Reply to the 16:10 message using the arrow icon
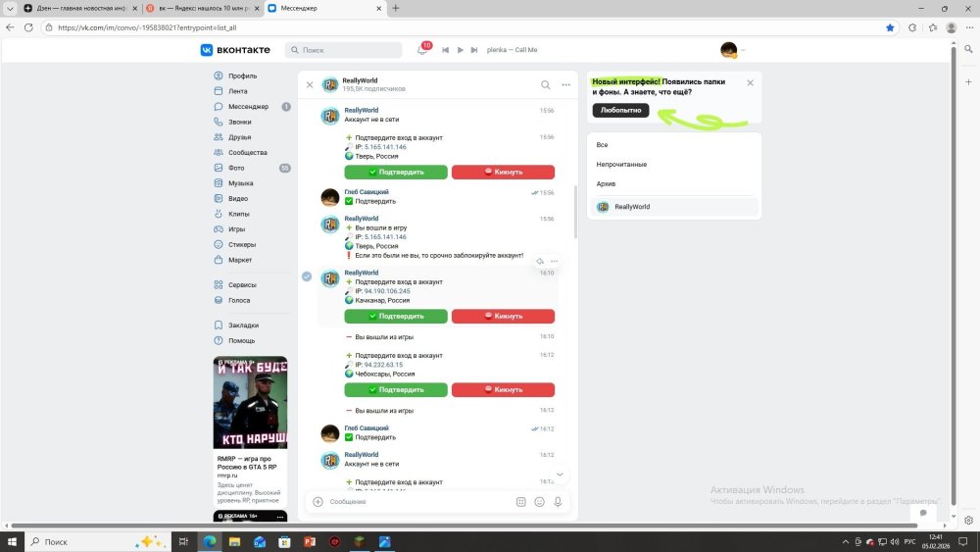 [540, 262]
